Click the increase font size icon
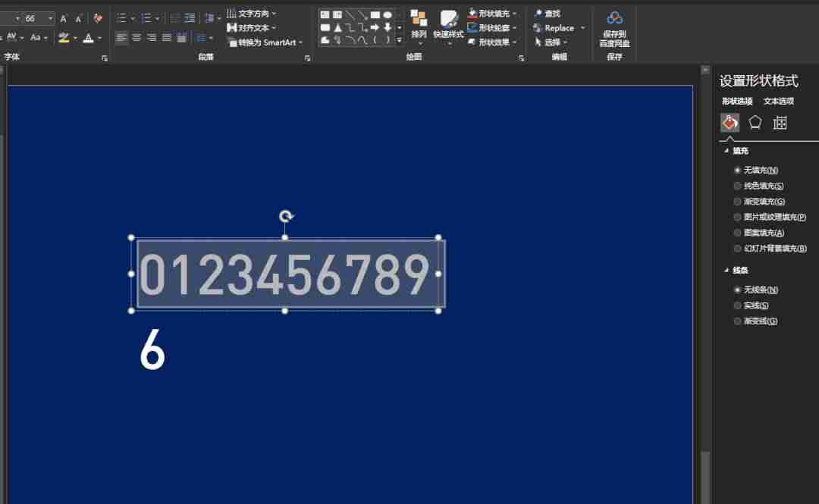The image size is (819, 504). click(64, 19)
